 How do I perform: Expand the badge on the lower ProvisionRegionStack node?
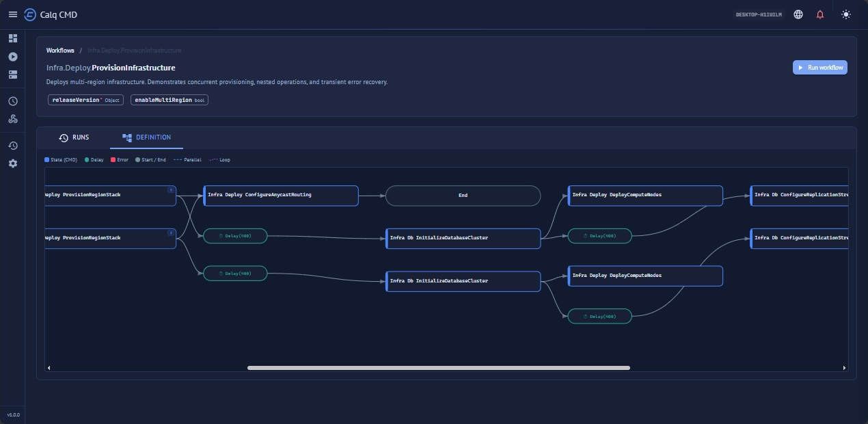[171, 233]
